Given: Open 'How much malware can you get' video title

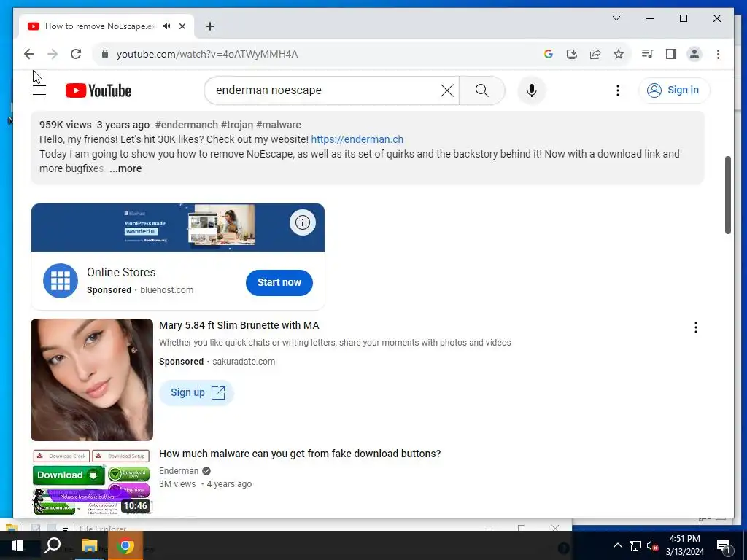Looking at the screenshot, I should 300,454.
